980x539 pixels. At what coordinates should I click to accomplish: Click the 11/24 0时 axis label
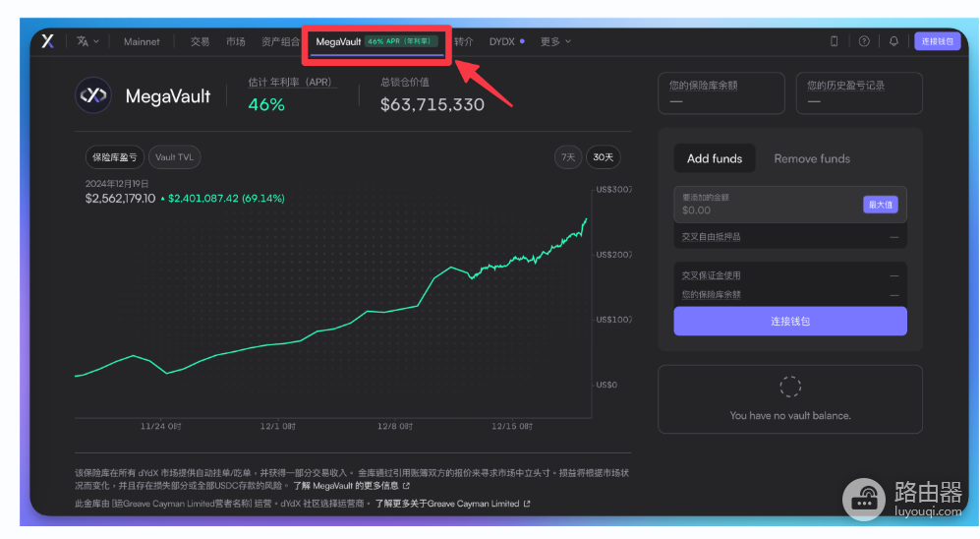pyautogui.click(x=160, y=427)
